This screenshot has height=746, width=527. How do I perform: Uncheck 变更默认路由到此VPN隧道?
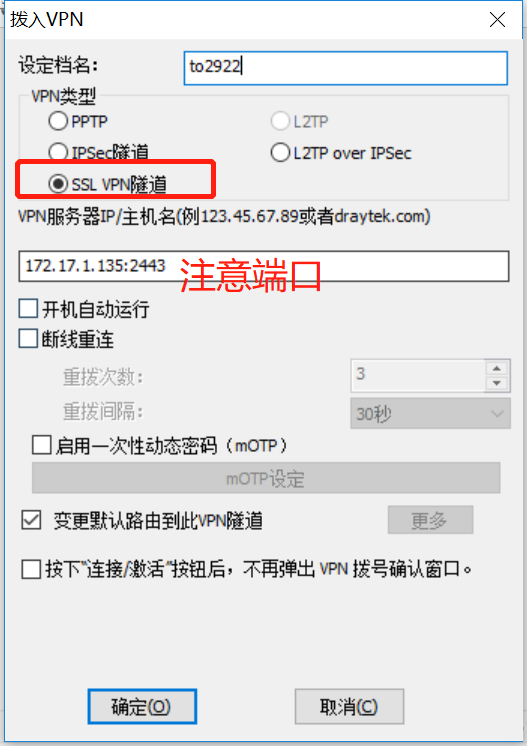pyautogui.click(x=31, y=520)
